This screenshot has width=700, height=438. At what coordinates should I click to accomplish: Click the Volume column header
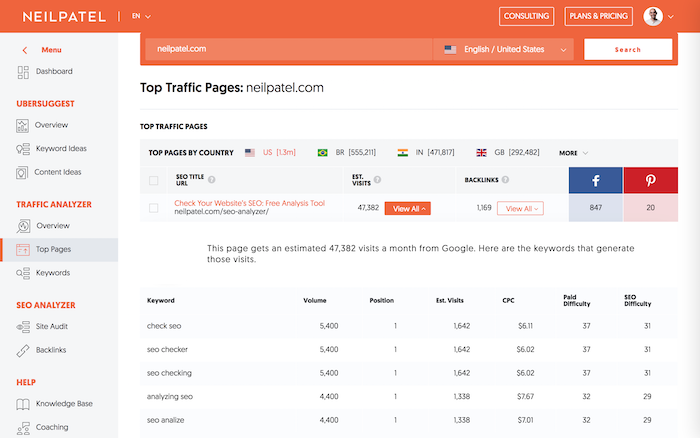pos(315,300)
